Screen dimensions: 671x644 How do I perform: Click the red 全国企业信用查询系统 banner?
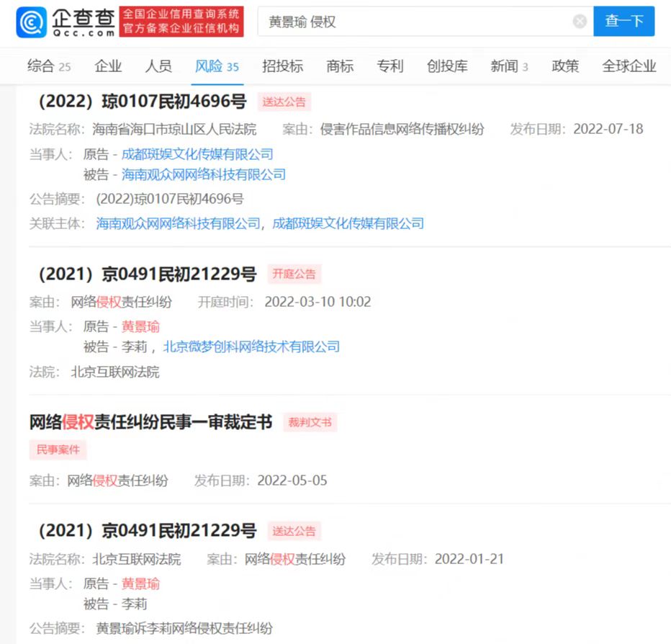181,22
